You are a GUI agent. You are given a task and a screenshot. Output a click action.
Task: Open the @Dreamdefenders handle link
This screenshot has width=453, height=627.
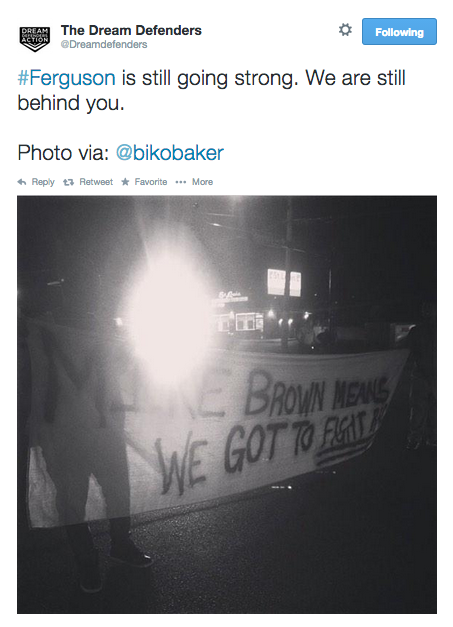104,44
